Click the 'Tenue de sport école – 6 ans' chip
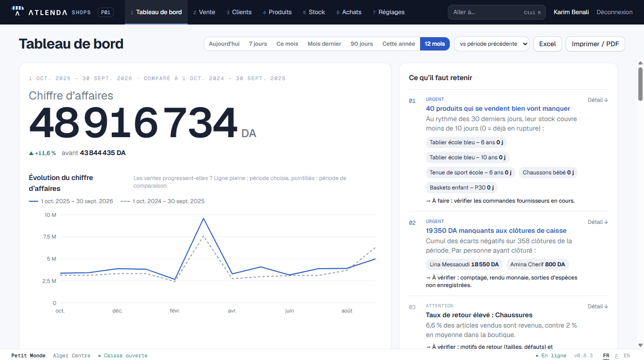The image size is (644, 362). [x=471, y=173]
